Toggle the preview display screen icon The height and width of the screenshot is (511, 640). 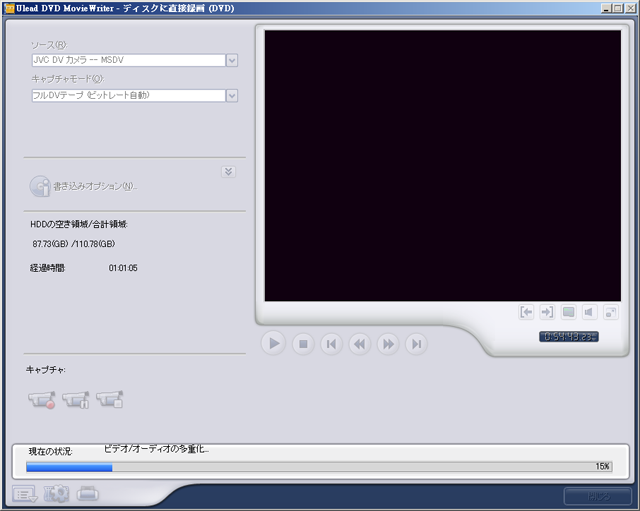pos(569,313)
